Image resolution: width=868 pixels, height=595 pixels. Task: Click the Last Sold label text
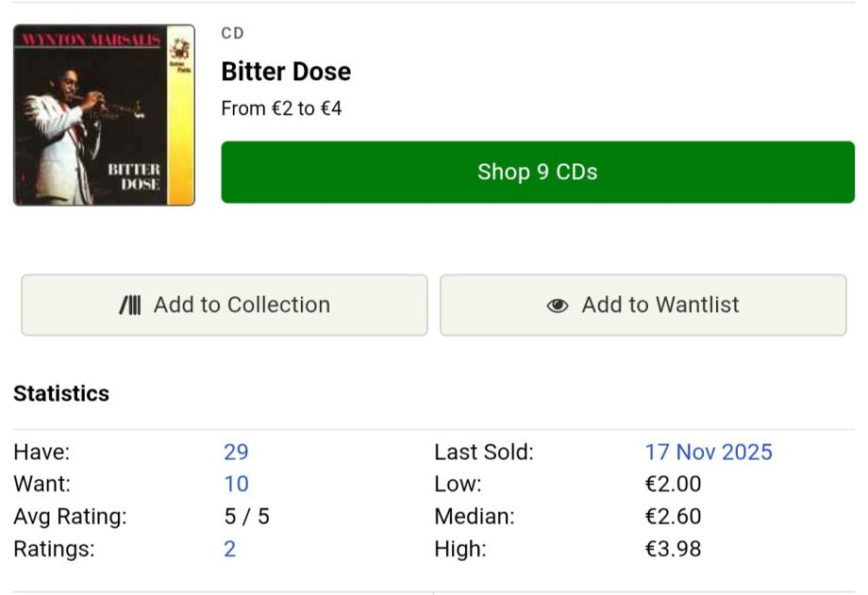point(483,453)
